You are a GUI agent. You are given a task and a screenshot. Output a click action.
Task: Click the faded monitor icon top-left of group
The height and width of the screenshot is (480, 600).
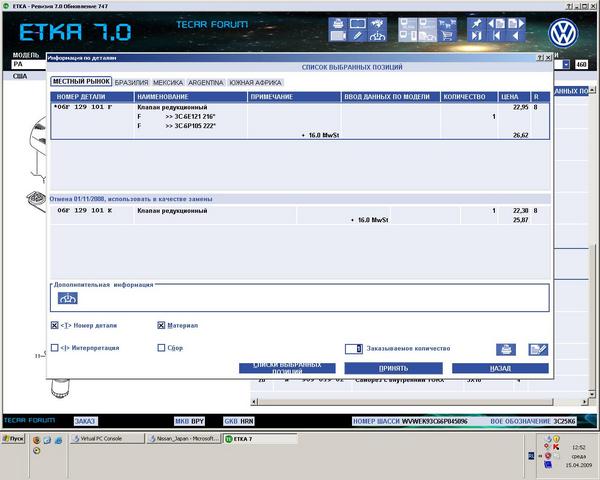pos(408,24)
